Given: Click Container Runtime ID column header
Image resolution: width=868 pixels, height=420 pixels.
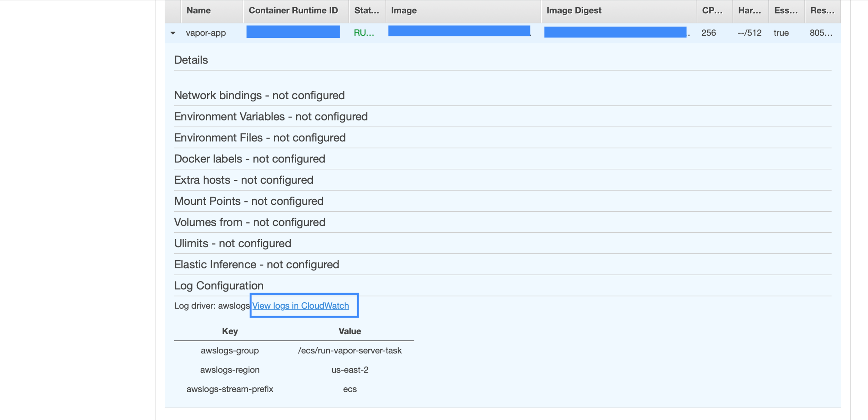Looking at the screenshot, I should coord(293,10).
